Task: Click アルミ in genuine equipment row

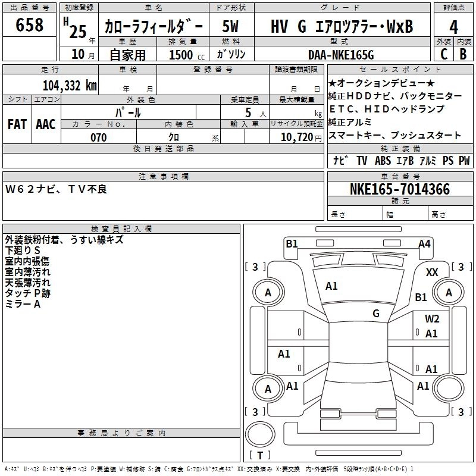Action: [x=428, y=161]
